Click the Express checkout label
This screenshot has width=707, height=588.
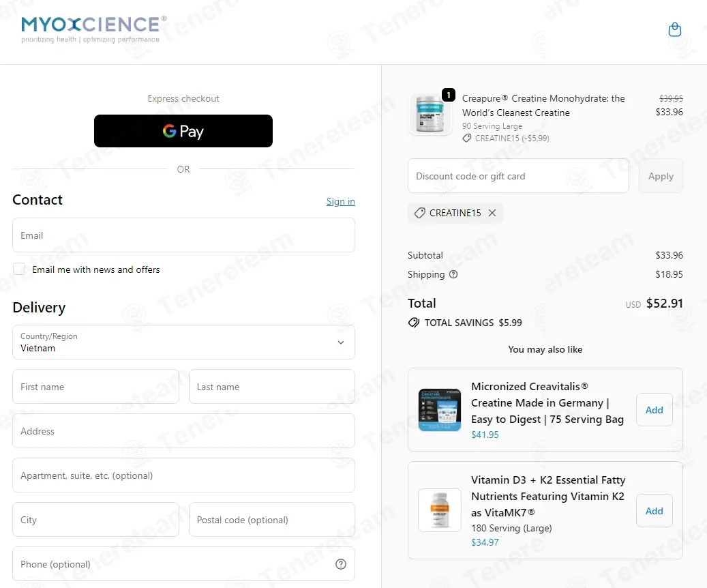183,98
